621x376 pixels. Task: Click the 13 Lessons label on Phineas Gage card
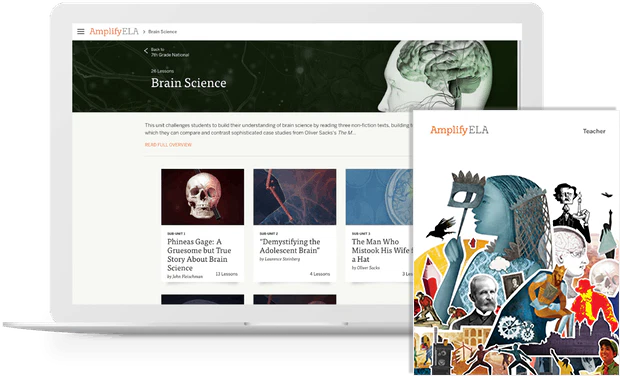[227, 274]
